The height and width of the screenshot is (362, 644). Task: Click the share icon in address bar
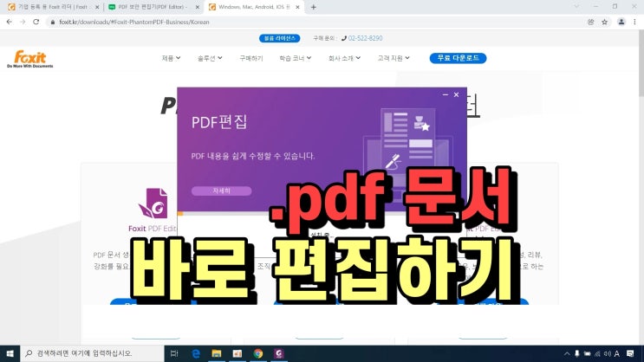tap(590, 22)
